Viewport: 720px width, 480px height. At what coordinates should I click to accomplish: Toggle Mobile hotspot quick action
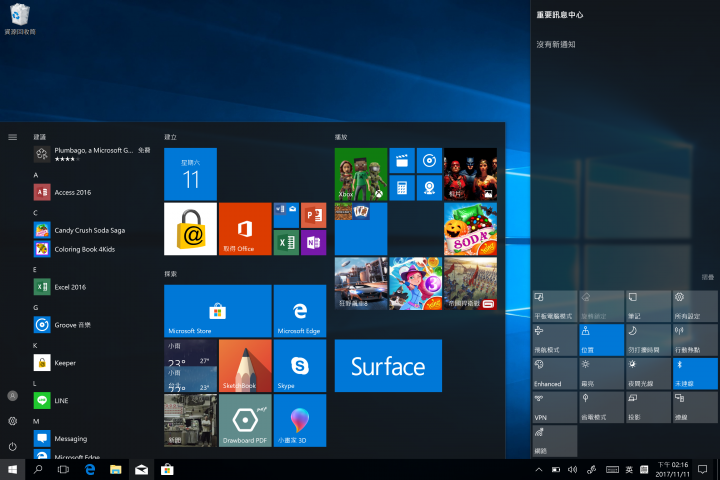click(695, 340)
